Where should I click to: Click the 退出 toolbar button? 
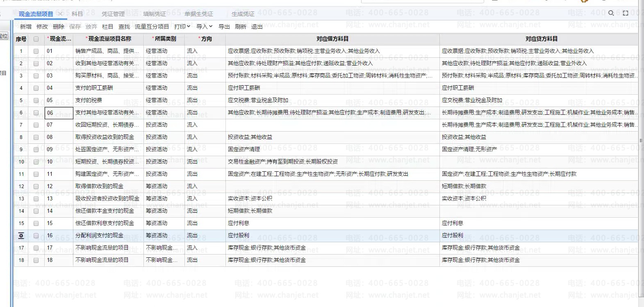coord(257,27)
